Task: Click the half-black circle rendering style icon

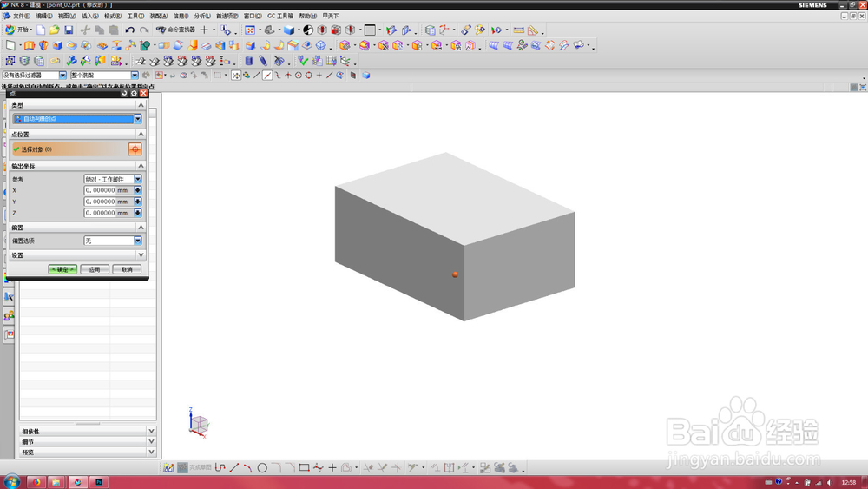Action: coord(308,30)
